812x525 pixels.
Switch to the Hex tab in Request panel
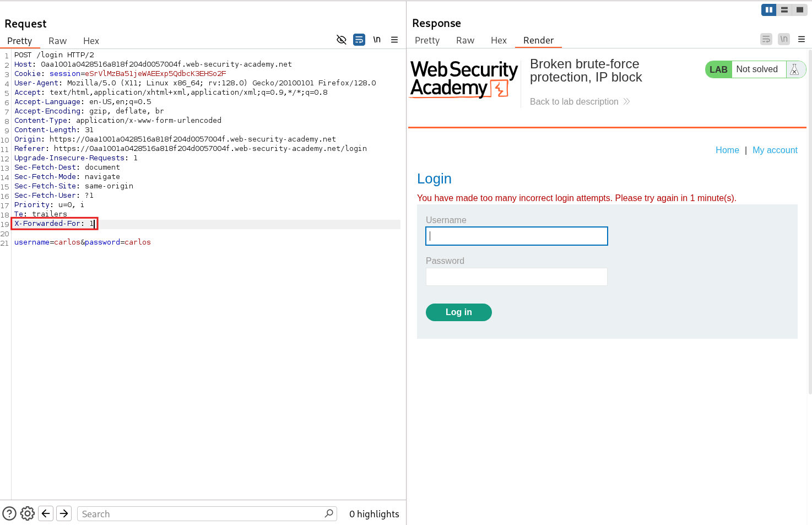coord(91,40)
